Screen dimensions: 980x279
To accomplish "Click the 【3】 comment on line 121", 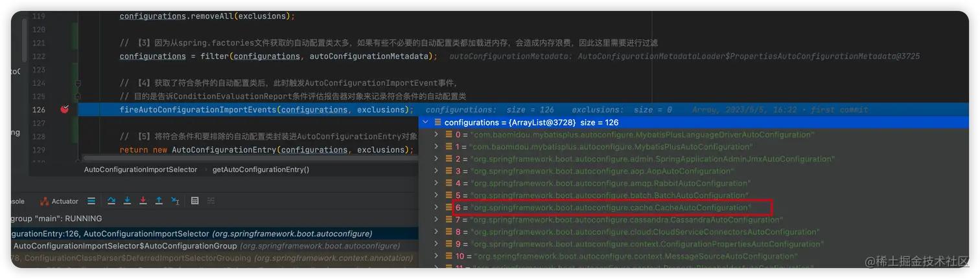I will [x=389, y=43].
